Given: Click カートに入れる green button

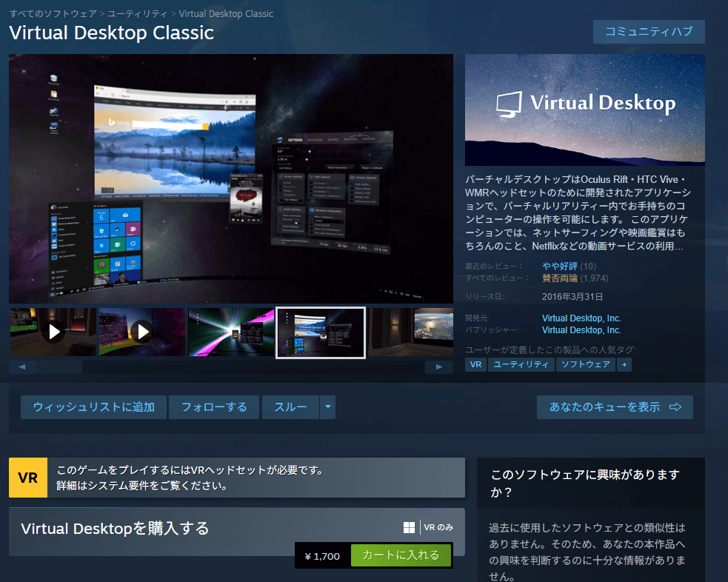Looking at the screenshot, I should [401, 555].
